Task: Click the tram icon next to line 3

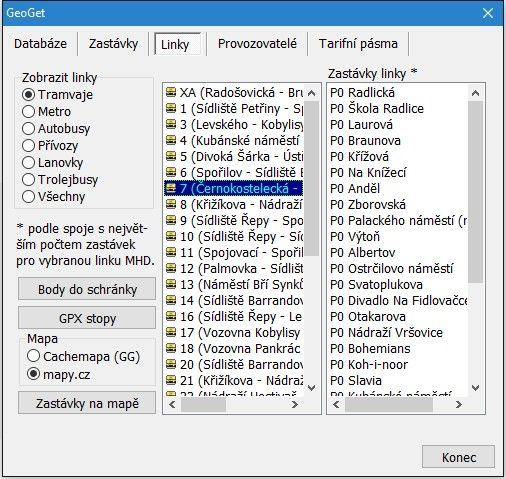Action: pos(171,124)
